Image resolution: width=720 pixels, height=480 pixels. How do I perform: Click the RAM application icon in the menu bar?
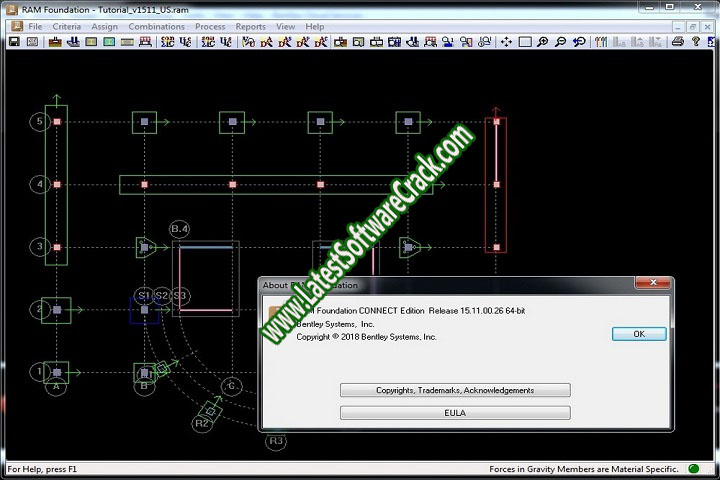click(17, 26)
